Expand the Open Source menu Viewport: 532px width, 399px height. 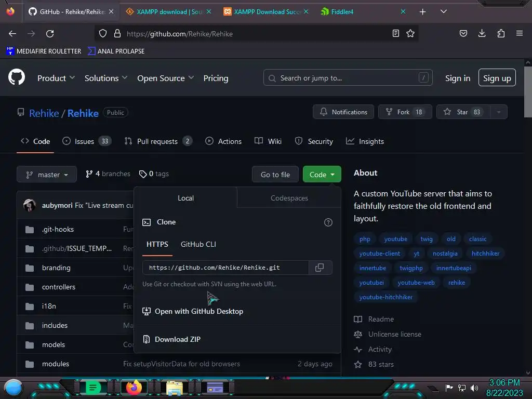pos(166,78)
